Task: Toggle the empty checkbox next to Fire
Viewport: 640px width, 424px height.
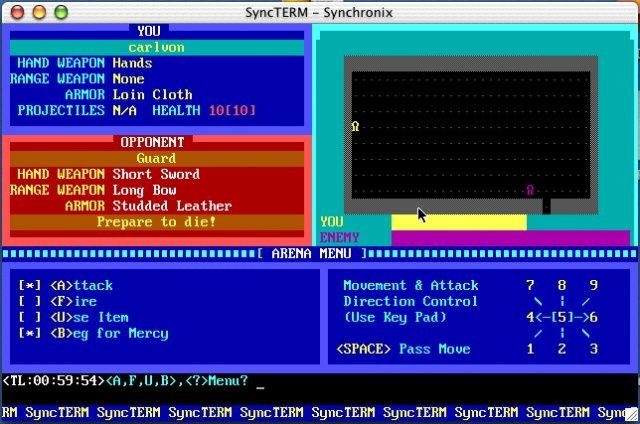Action: [30, 301]
